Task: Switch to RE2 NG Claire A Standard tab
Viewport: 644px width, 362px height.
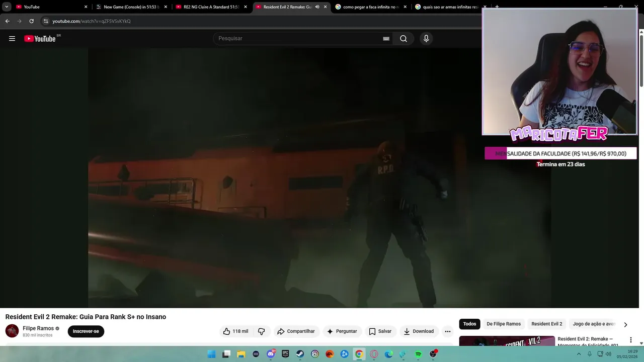Action: click(x=211, y=7)
